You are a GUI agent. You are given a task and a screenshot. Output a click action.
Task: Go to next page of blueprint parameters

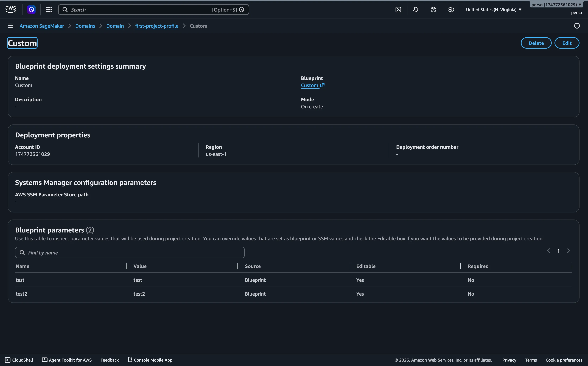point(568,251)
